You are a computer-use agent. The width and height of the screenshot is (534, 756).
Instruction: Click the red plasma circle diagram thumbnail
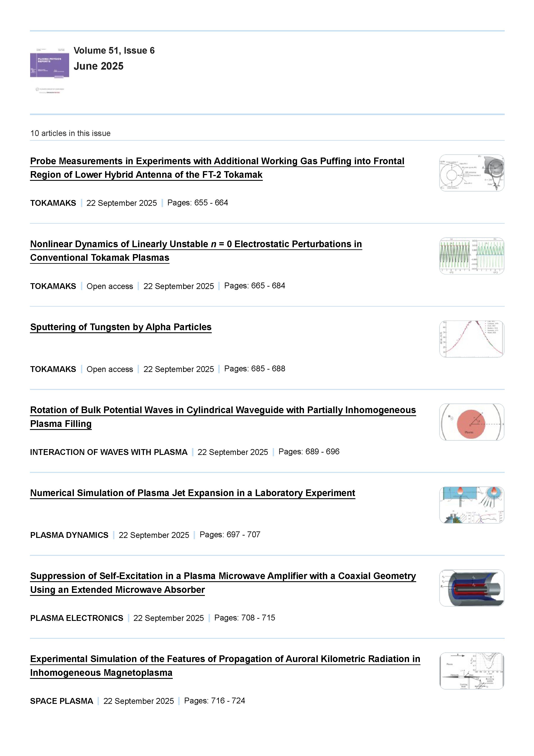point(471,422)
